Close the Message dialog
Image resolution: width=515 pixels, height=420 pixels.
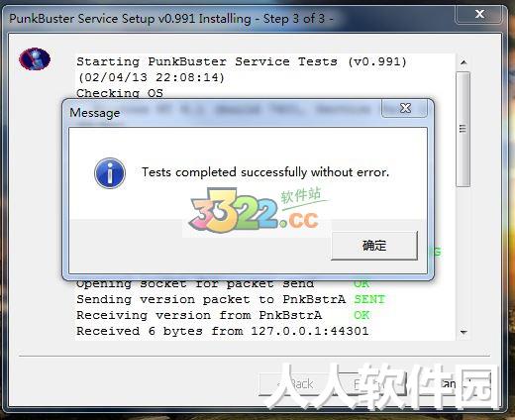[x=405, y=108]
